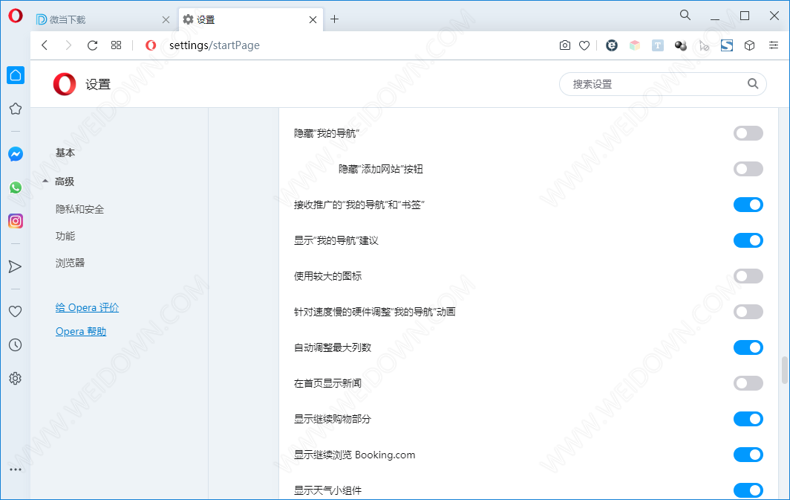Enable the 隐藏"我的导航" toggle

[748, 133]
